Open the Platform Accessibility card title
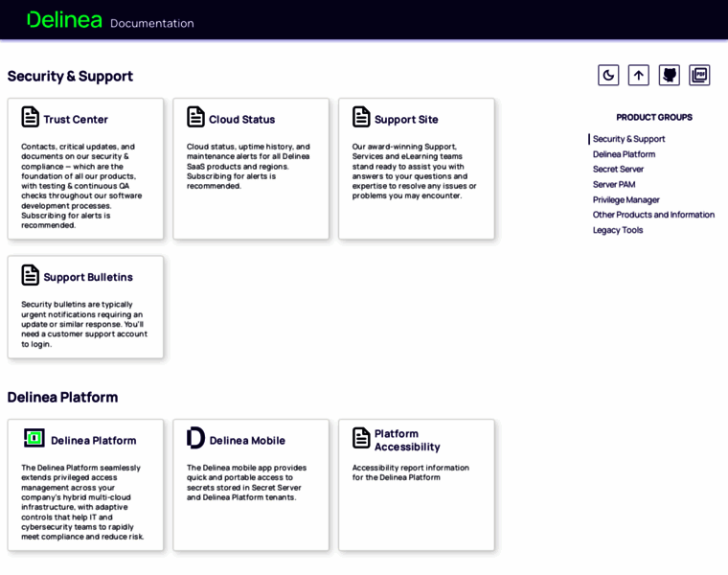The width and height of the screenshot is (728, 575). (x=407, y=440)
